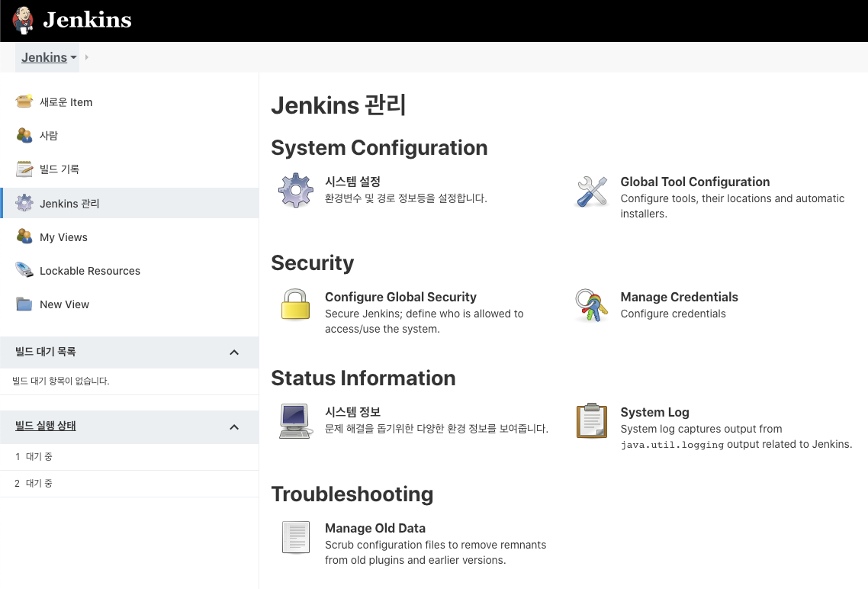The height and width of the screenshot is (589, 868).
Task: Click the 빌드 기록 notepad icon
Action: pos(24,169)
